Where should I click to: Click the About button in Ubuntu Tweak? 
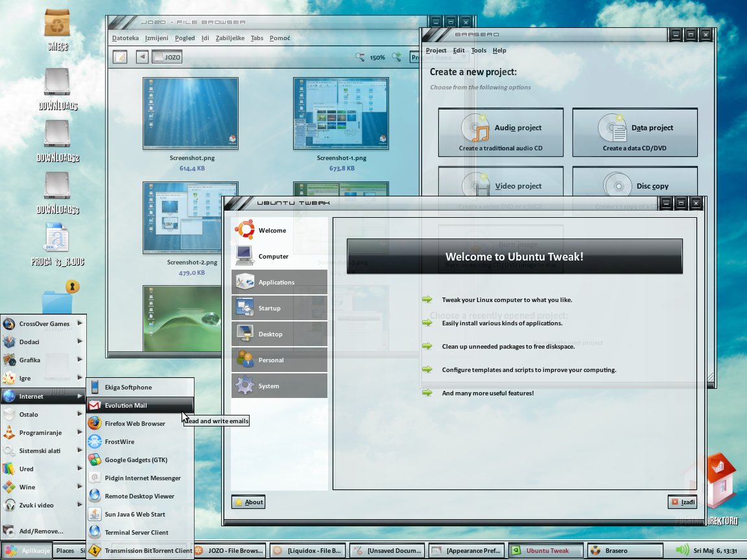pos(248,502)
